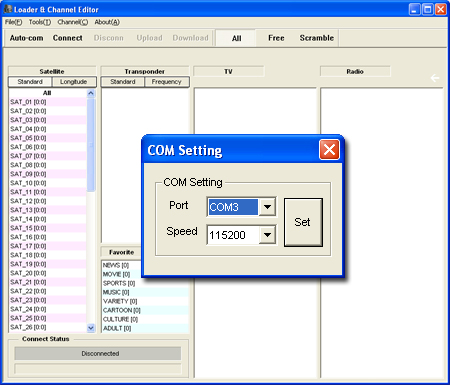Open the Tools menu

tap(40, 22)
